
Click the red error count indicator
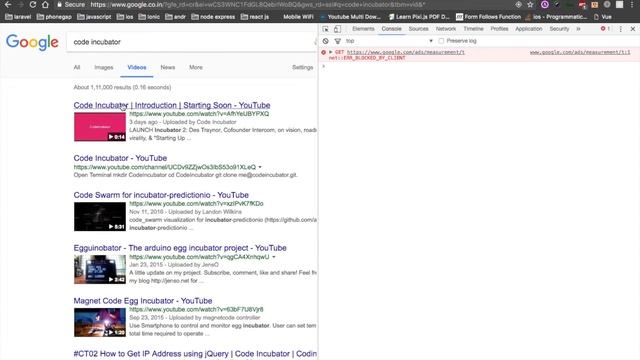pyautogui.click(x=605, y=29)
